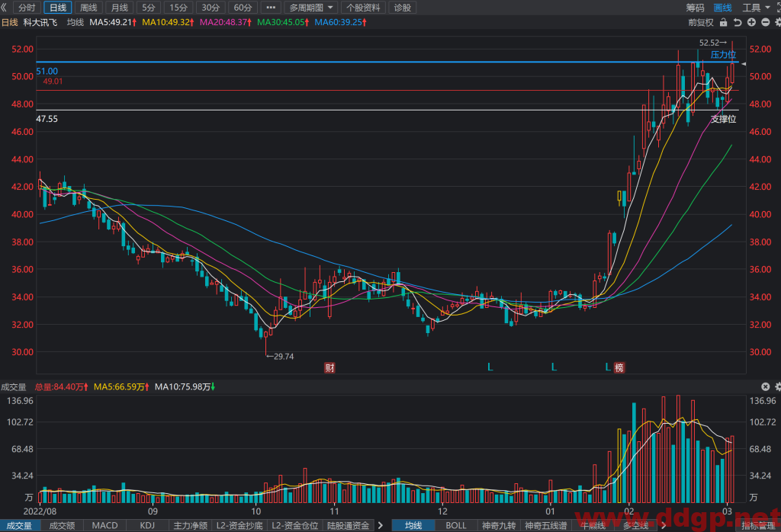Screen dimensions: 781x532
Task: Select the 均线 moving average main indicator
Action: tap(413, 526)
